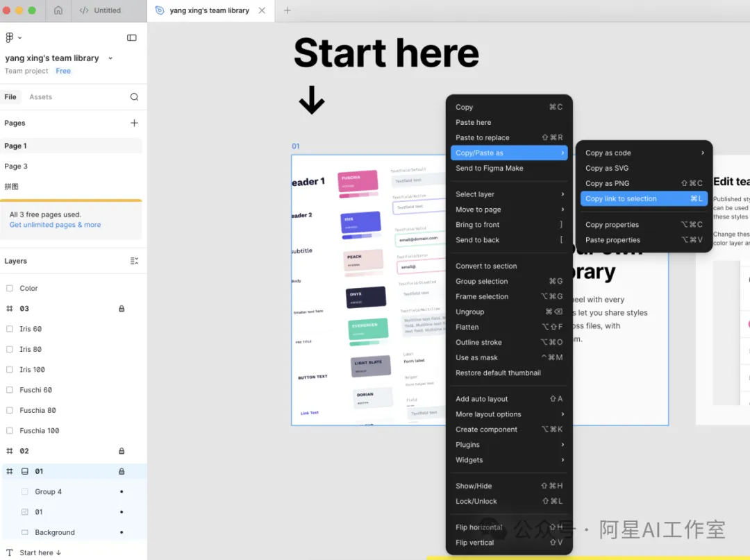
Task: Switch to the File tab
Action: coord(10,97)
